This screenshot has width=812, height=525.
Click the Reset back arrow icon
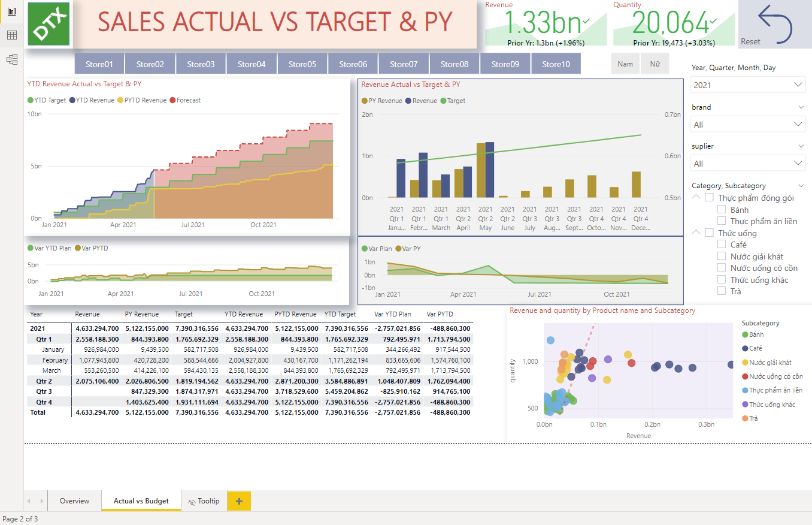click(775, 24)
